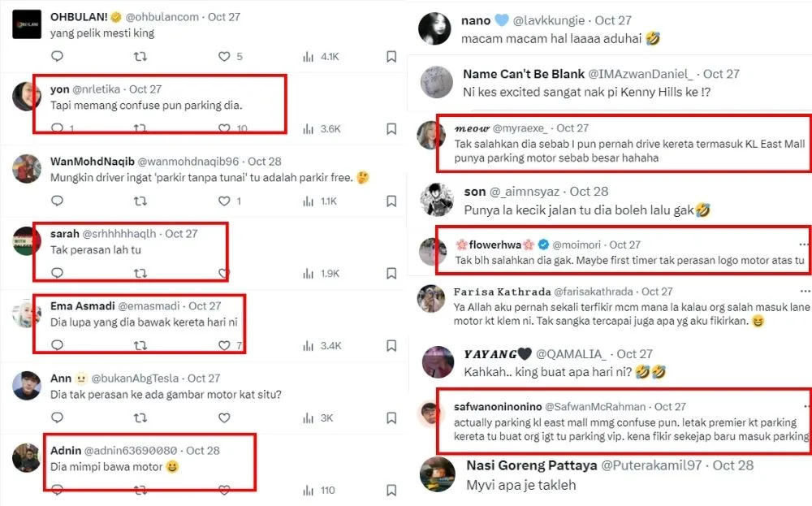812x506 pixels.
Task: Open more options on safwanoninonino's tweet
Action: click(804, 405)
